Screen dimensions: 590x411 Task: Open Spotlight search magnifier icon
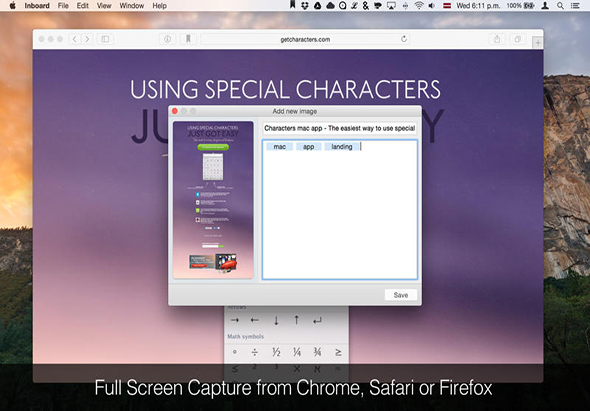tap(560, 6)
